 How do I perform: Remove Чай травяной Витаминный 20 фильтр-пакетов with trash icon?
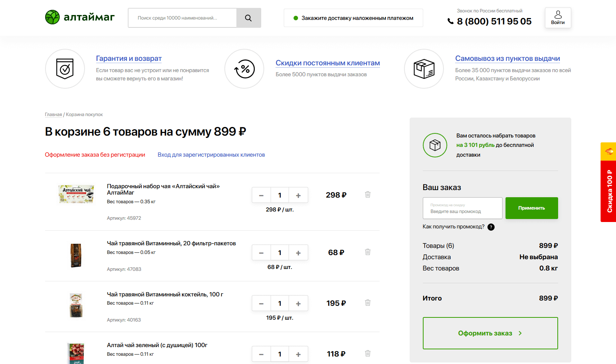[368, 252]
